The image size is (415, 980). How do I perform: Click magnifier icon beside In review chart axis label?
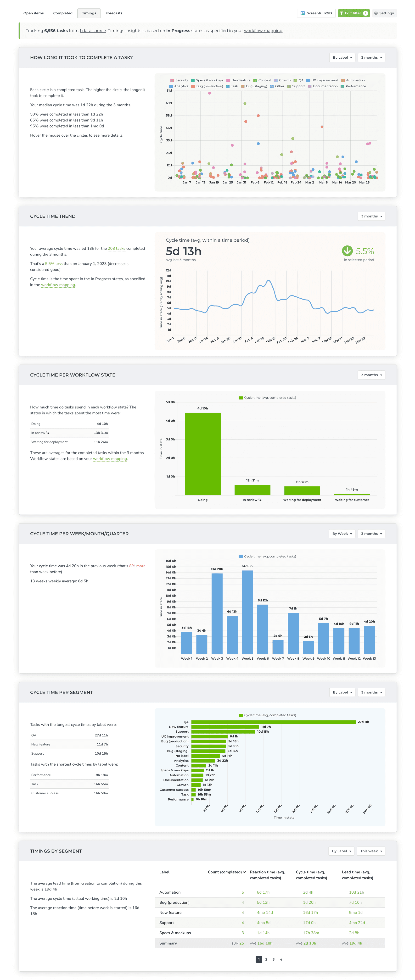(x=260, y=500)
